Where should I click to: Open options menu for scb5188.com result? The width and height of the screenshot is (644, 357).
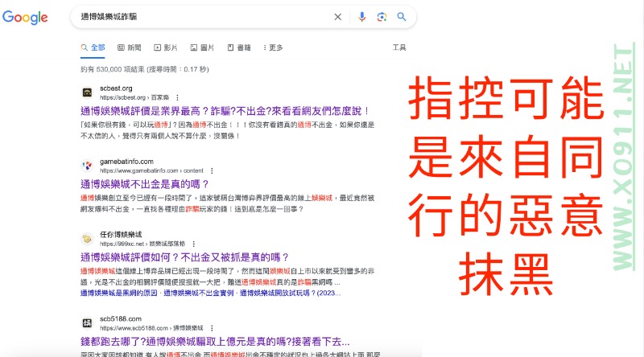pyautogui.click(x=212, y=328)
